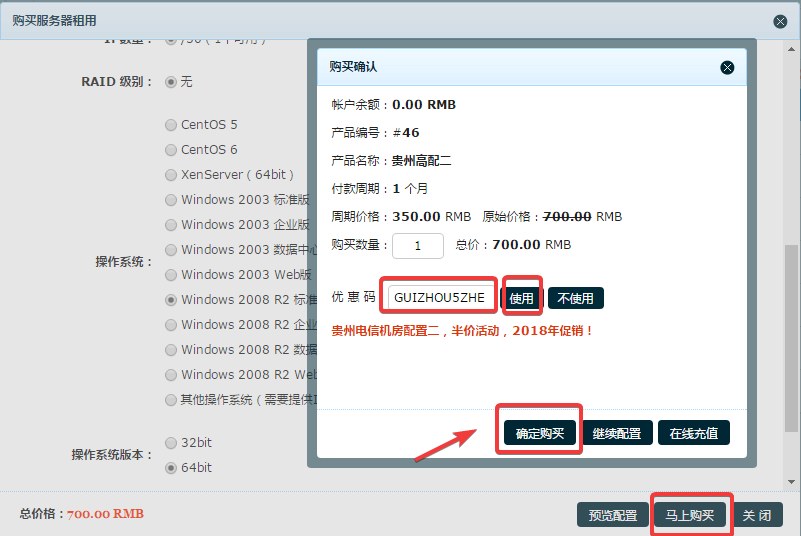Viewport: 801px width, 536px height.
Task: Select Windows 2003 标准版 radio button
Action: point(170,200)
